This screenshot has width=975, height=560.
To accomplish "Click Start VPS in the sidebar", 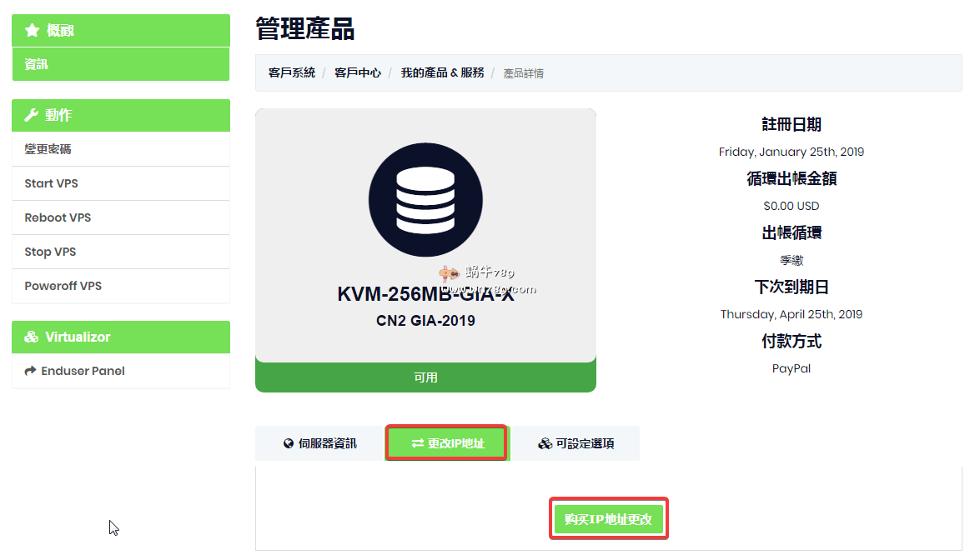I will pos(51,183).
